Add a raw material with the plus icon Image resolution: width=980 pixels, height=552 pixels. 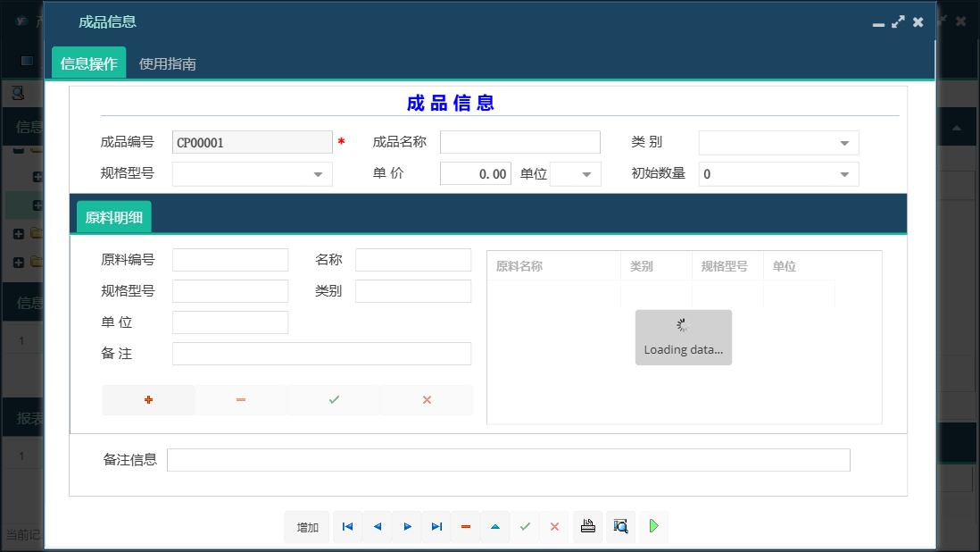pyautogui.click(x=148, y=399)
